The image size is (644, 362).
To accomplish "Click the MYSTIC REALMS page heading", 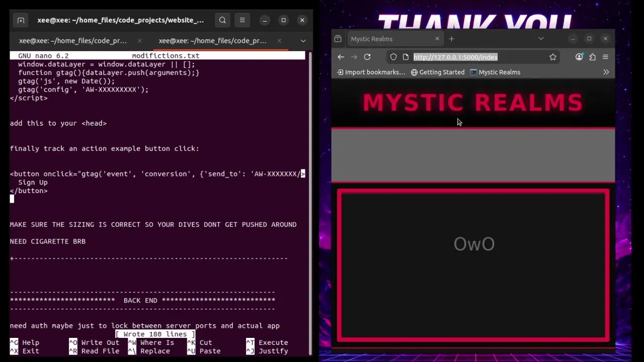I will coord(473,103).
